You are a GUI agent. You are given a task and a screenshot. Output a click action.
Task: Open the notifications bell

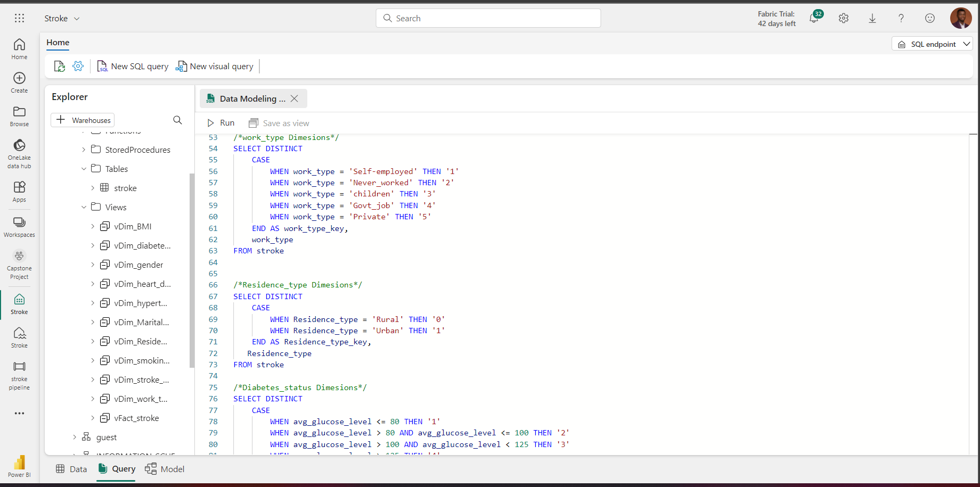click(814, 18)
